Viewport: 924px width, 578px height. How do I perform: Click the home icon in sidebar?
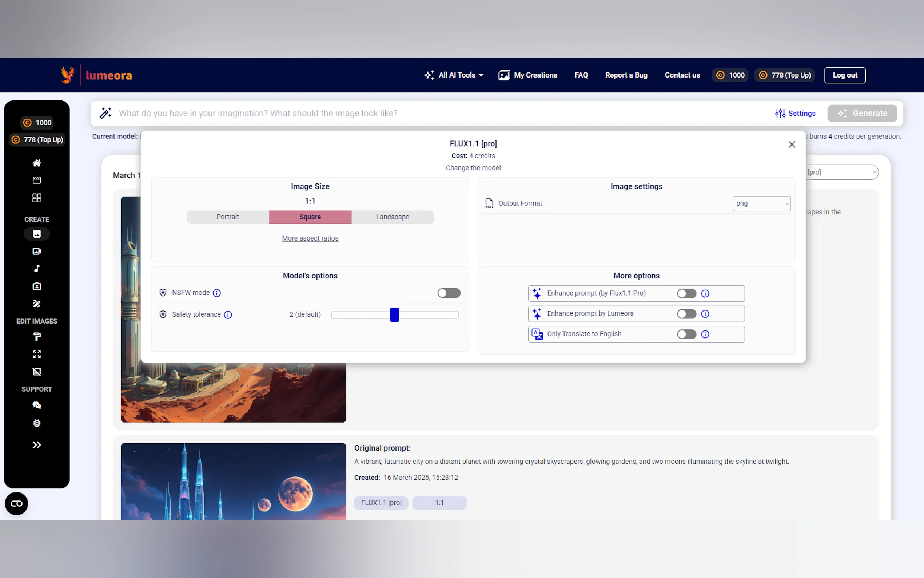[x=37, y=163]
